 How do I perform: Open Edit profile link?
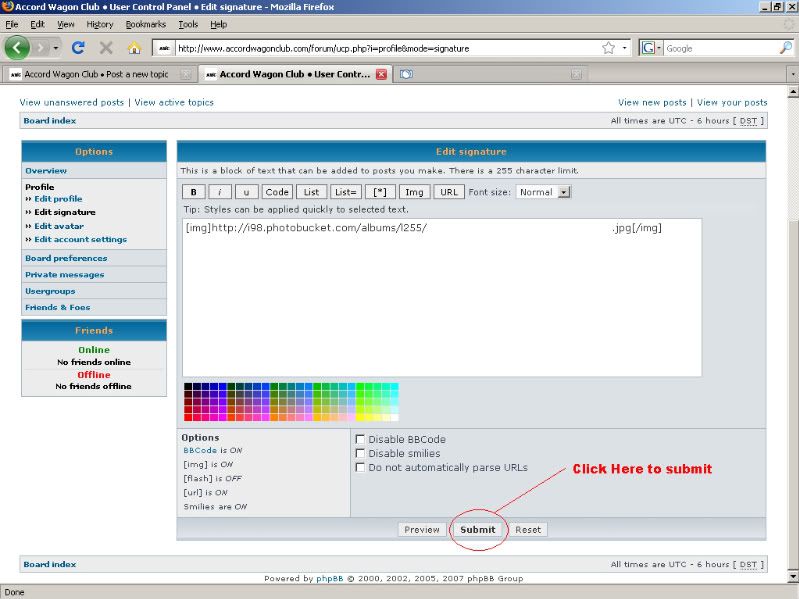[x=58, y=199]
